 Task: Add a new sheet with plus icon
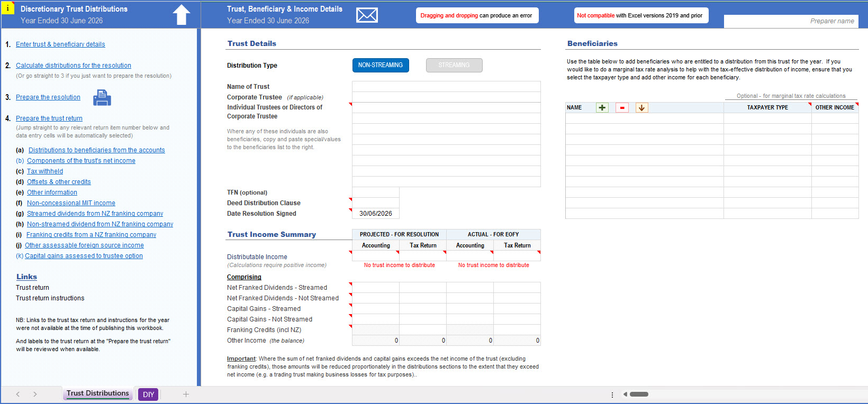(186, 394)
